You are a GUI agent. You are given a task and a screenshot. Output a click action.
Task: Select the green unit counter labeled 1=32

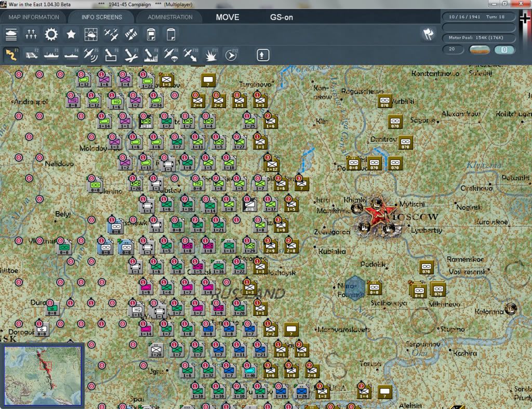pyautogui.click(x=208, y=371)
